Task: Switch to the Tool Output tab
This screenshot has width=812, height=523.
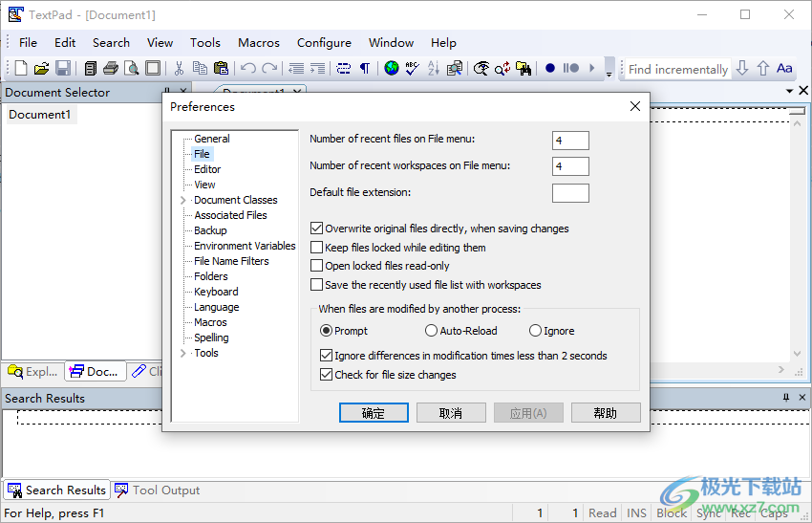Action: (x=157, y=490)
